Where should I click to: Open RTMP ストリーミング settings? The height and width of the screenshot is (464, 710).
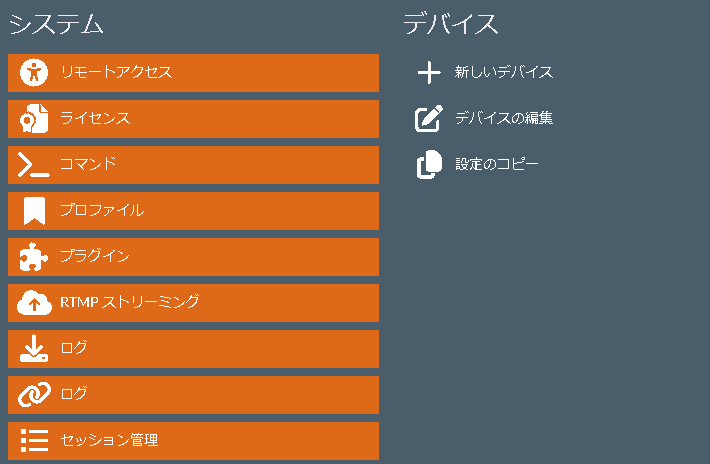pos(193,303)
